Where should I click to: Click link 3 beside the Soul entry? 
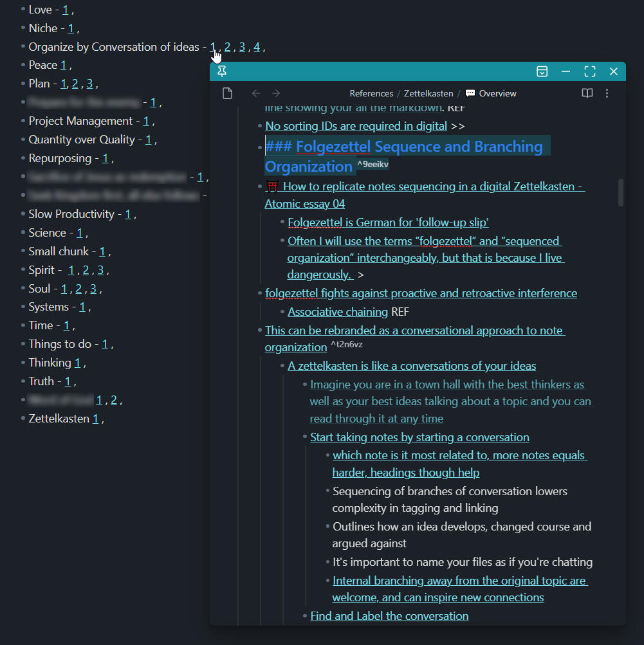pos(93,289)
